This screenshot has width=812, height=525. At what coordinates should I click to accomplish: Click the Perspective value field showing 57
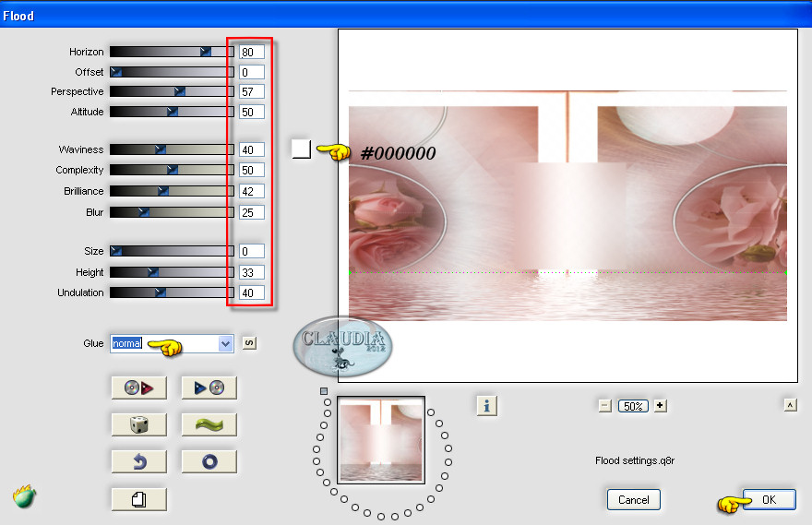(x=252, y=91)
